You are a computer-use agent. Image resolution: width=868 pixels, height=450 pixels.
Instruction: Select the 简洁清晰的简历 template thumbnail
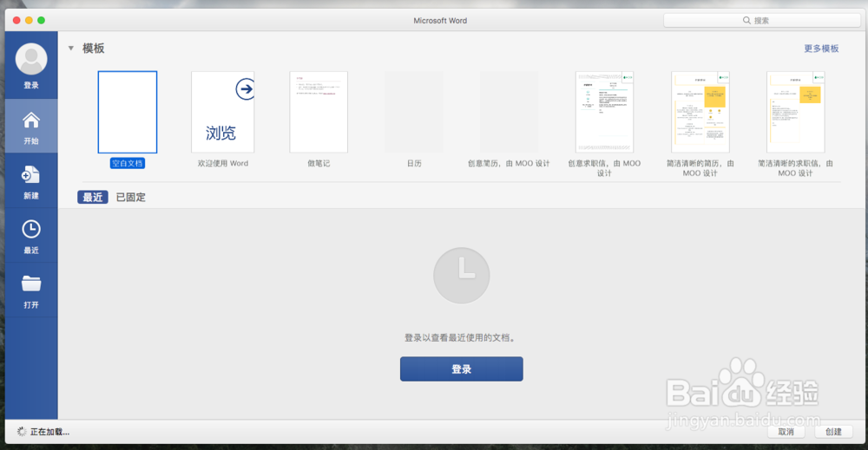tap(700, 112)
